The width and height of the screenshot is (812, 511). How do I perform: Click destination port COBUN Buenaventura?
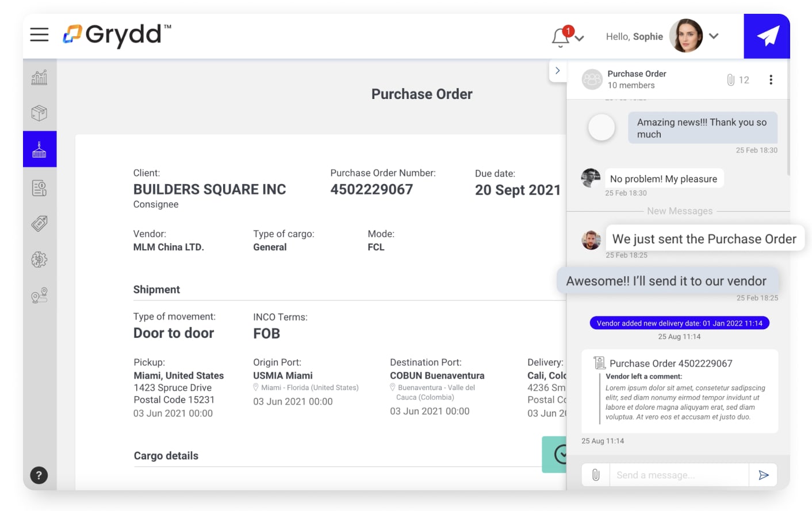(x=437, y=375)
